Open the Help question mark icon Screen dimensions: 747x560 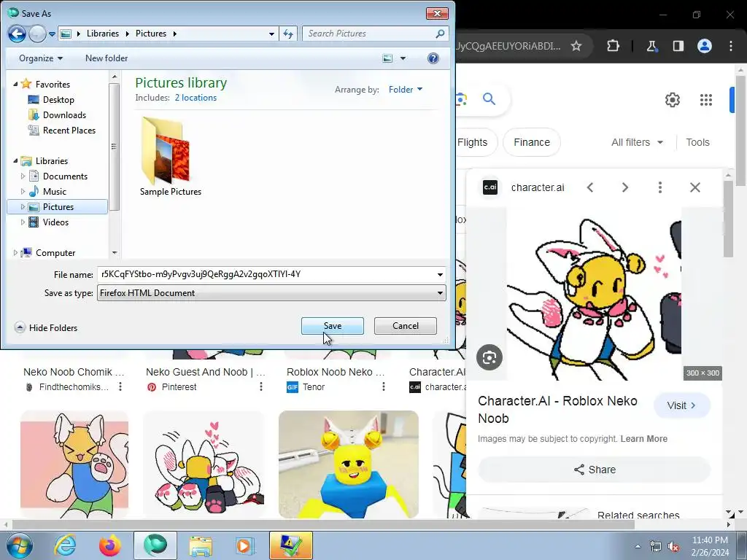433,58
